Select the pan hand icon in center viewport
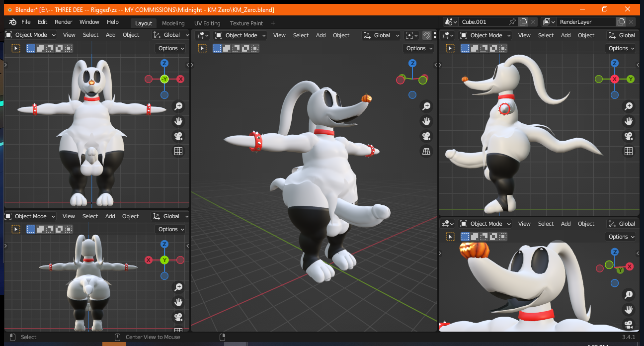Screen dimensions: 644x346 426,121
